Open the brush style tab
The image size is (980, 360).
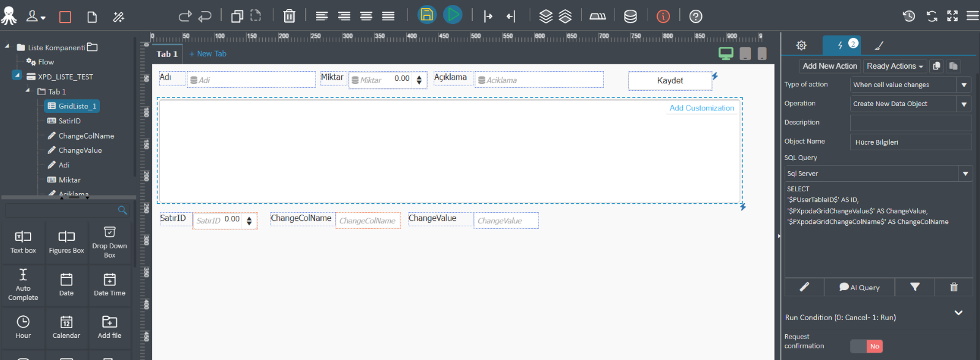(x=879, y=45)
